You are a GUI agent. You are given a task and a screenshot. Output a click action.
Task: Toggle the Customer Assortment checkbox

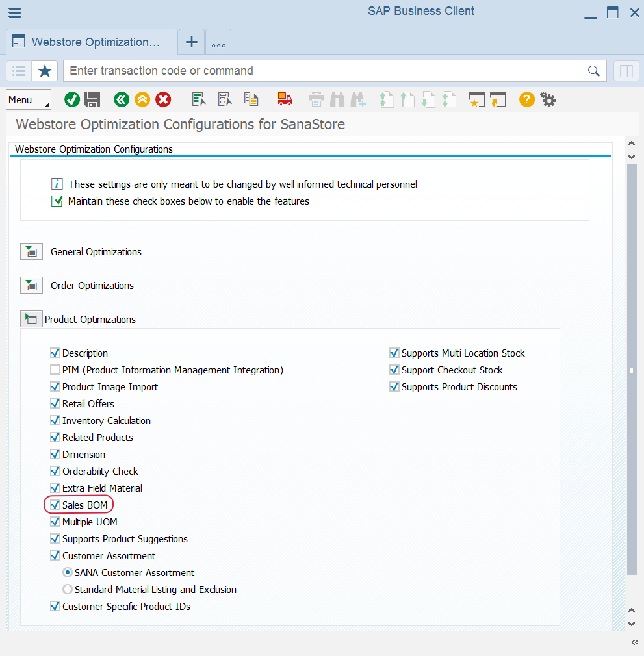pyautogui.click(x=55, y=555)
